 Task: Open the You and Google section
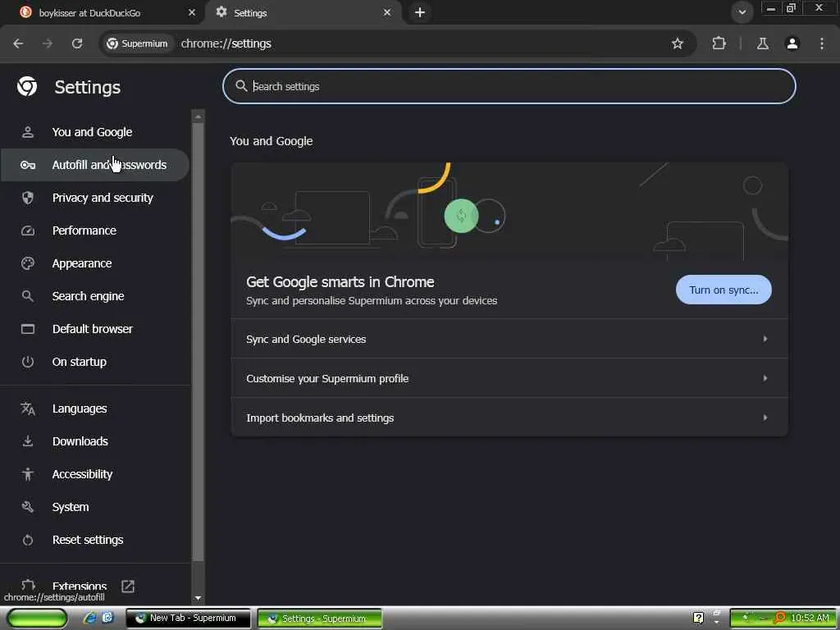point(95,132)
